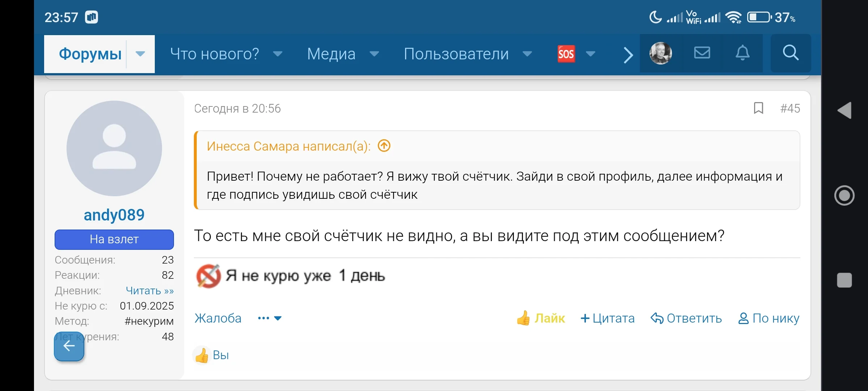
Task: Read andy089's diary via Читать link
Action: click(x=150, y=290)
